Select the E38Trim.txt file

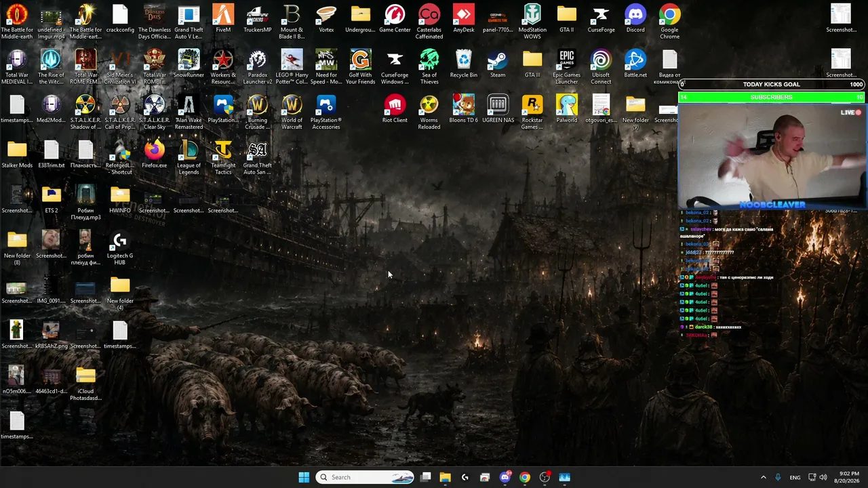click(52, 155)
